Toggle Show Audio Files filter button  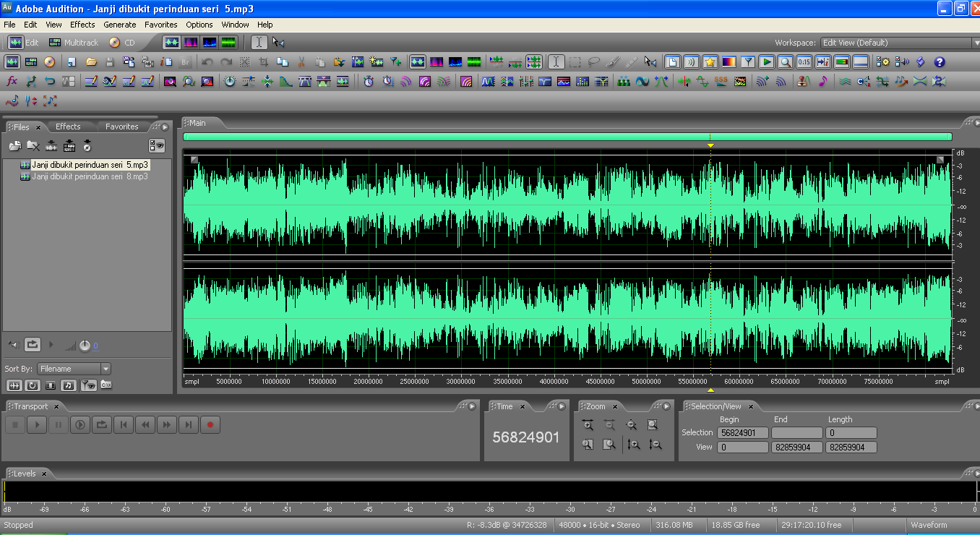coord(14,385)
